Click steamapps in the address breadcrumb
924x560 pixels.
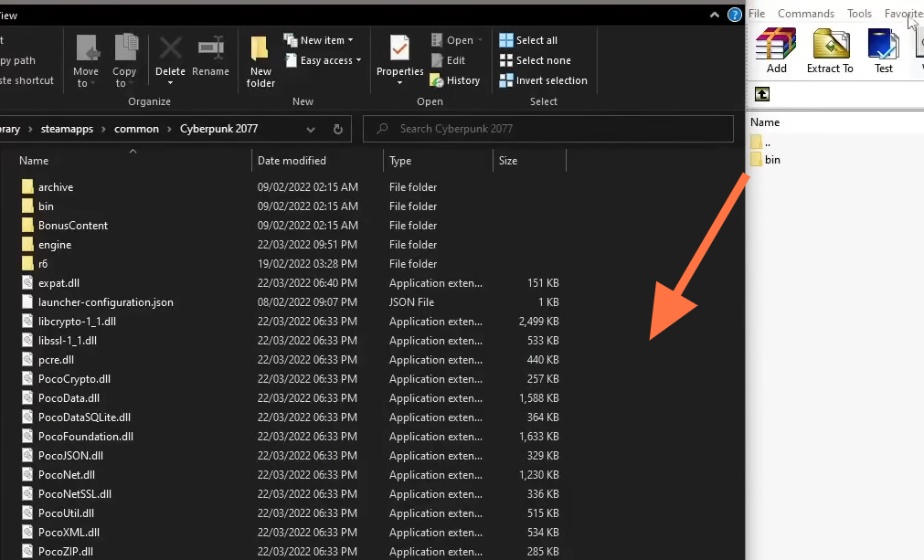click(67, 129)
